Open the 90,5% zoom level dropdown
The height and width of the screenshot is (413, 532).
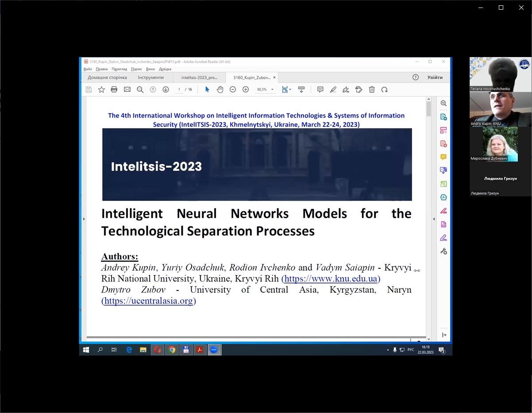[x=272, y=90]
